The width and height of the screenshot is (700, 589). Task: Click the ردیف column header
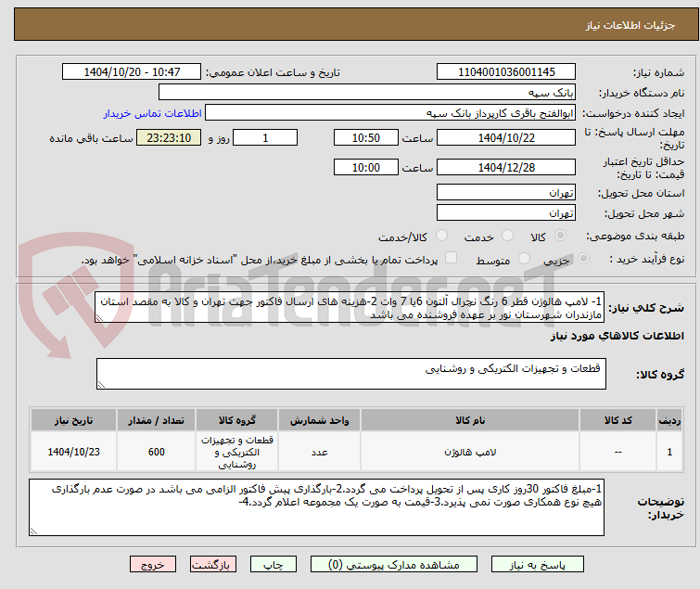coord(669,420)
